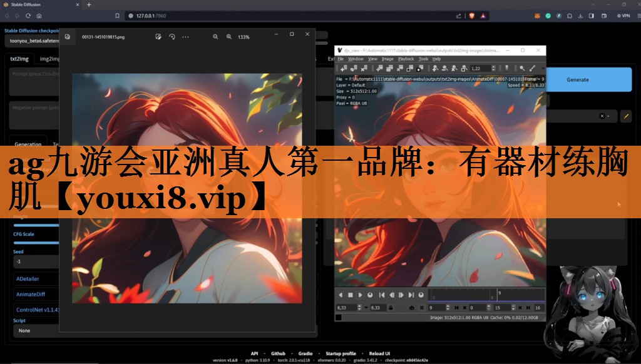Image resolution: width=641 pixels, height=364 pixels.
Task: Toggle the speed lock icon in djv_view
Action: (391, 308)
